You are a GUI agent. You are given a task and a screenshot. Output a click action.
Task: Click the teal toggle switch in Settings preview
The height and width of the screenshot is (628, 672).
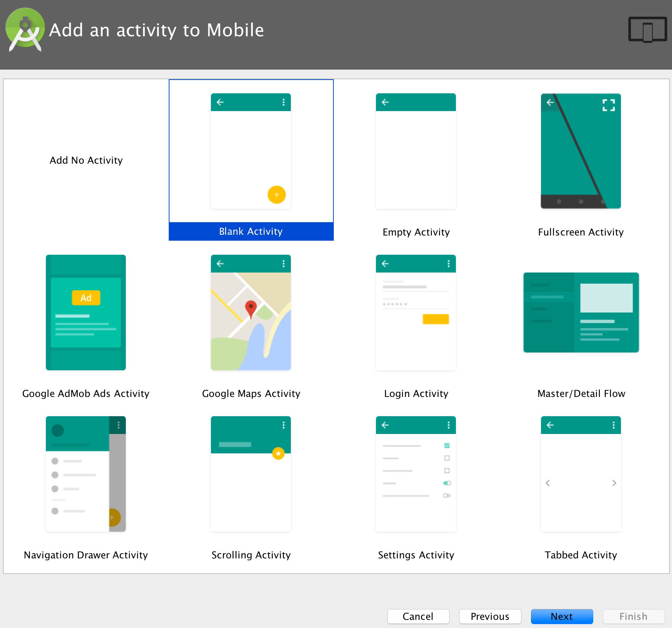(x=447, y=483)
